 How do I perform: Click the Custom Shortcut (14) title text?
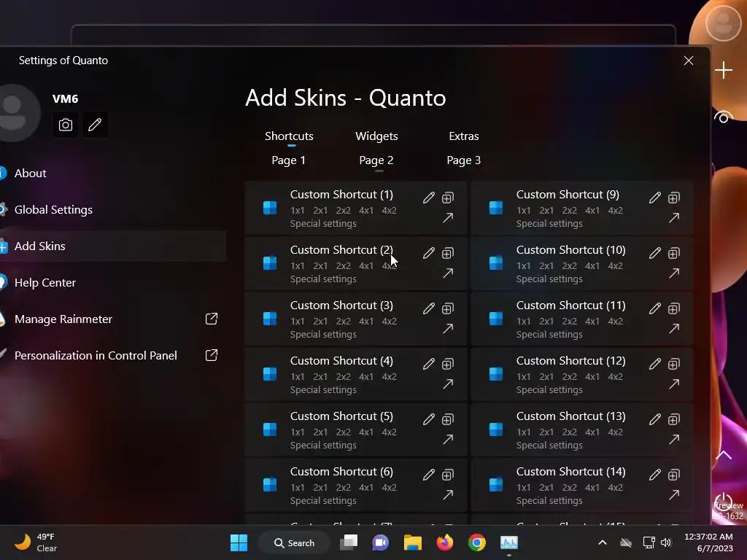tap(570, 472)
